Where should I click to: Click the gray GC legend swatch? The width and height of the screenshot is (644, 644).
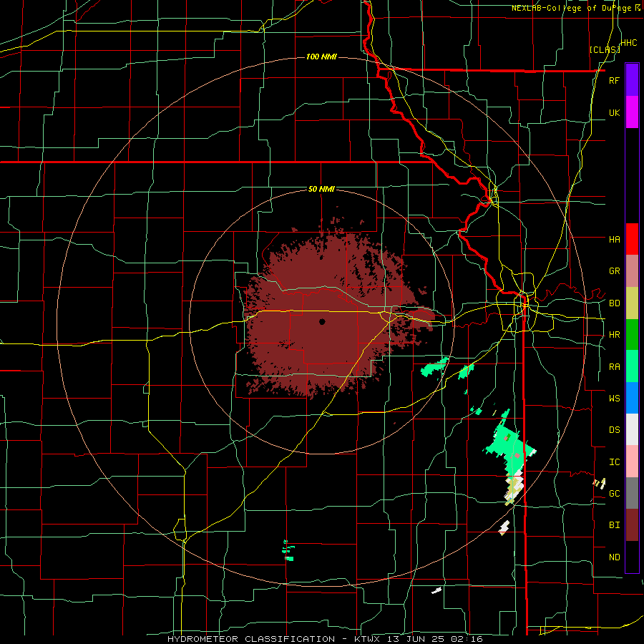click(632, 493)
